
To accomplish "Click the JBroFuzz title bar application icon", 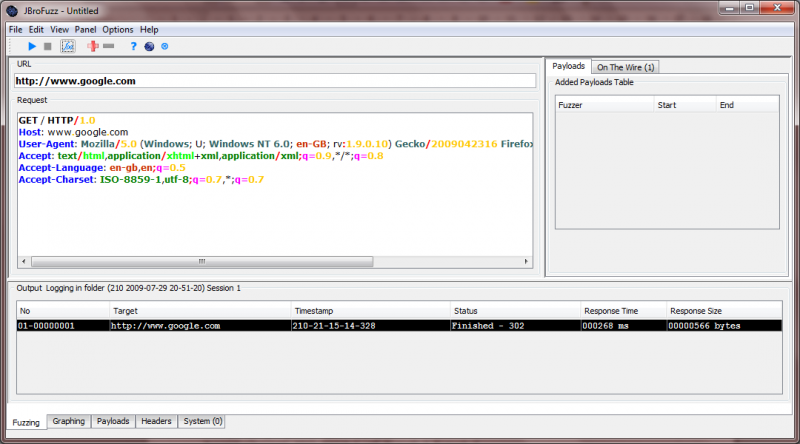I will pyautogui.click(x=12, y=11).
